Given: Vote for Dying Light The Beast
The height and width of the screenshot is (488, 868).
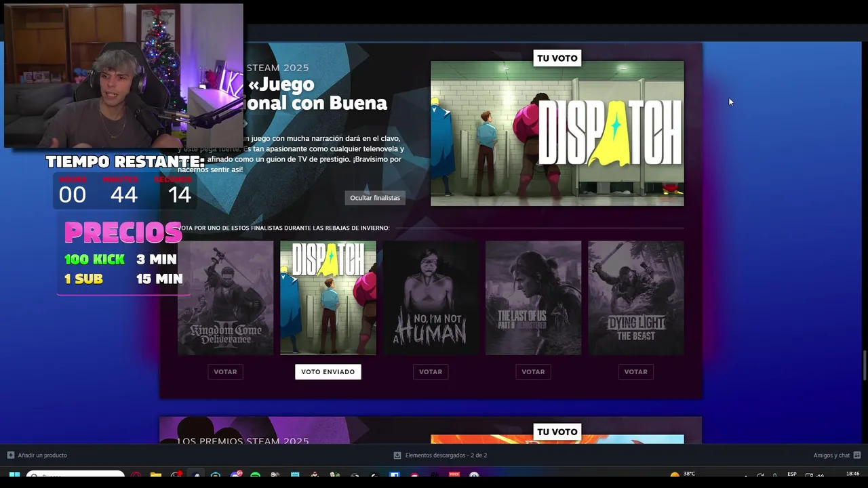Looking at the screenshot, I should (x=635, y=371).
